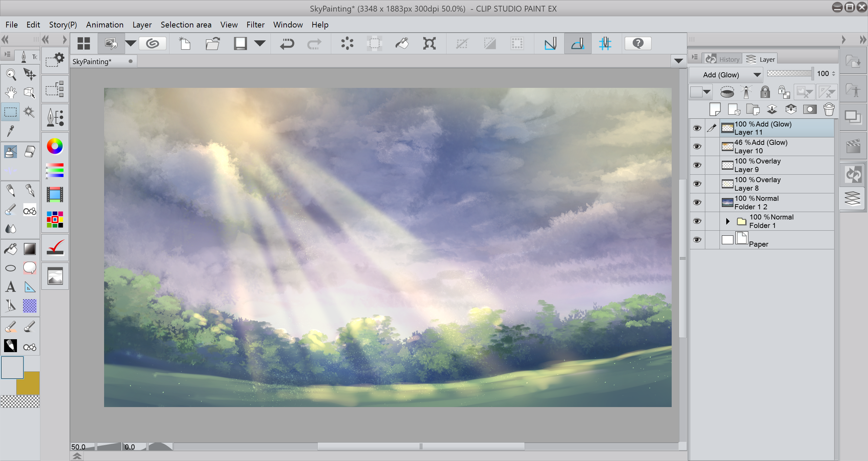Select the Layer 11 row
The image size is (868, 461).
coord(777,128)
